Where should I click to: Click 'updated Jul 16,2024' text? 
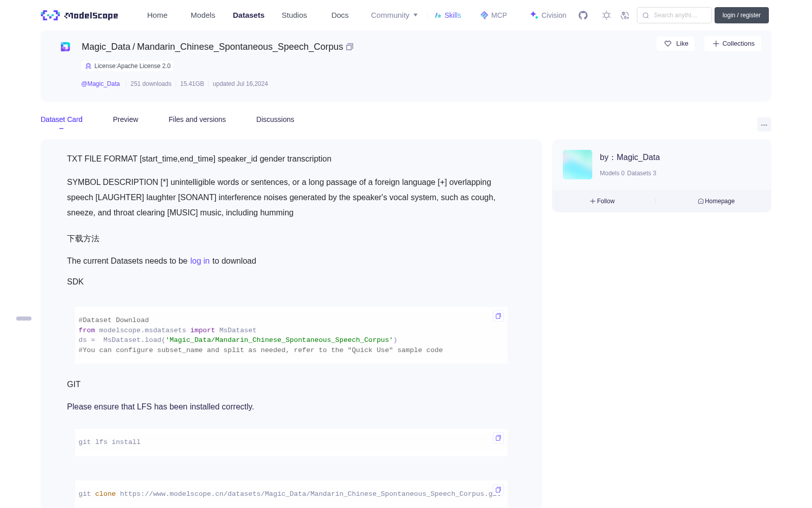click(x=240, y=84)
